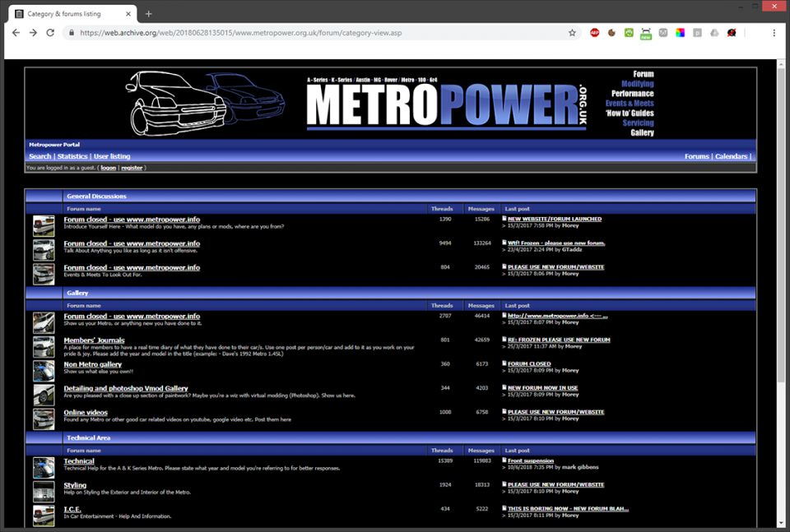The width and height of the screenshot is (790, 532).
Task: View site info via padlock icon
Action: (71, 33)
